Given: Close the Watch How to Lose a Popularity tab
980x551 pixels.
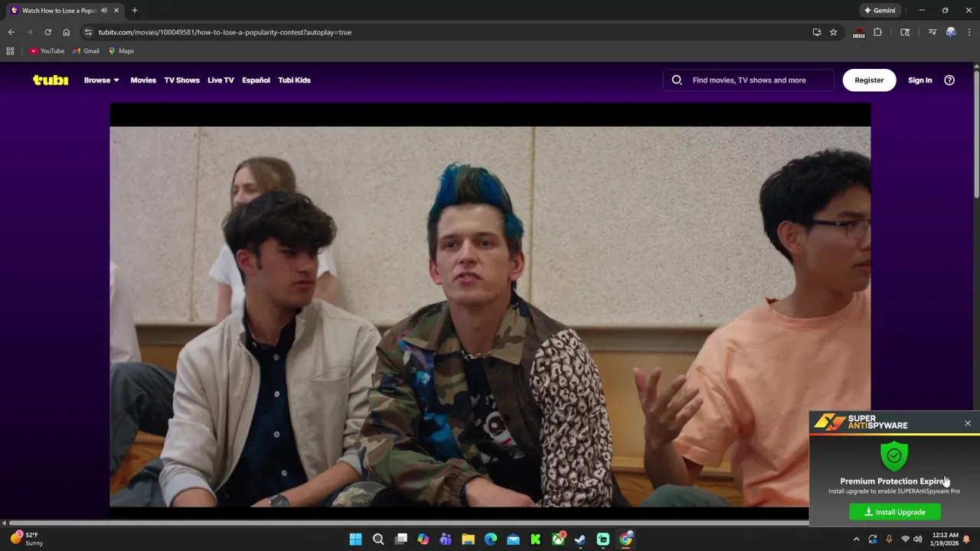Looking at the screenshot, I should pos(116,11).
